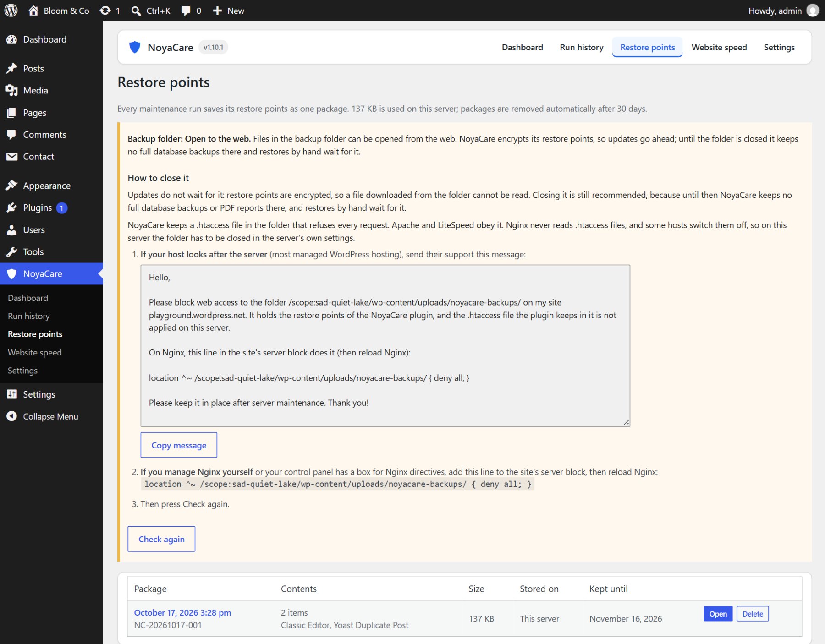Switch to the Website speed tab

tap(719, 47)
